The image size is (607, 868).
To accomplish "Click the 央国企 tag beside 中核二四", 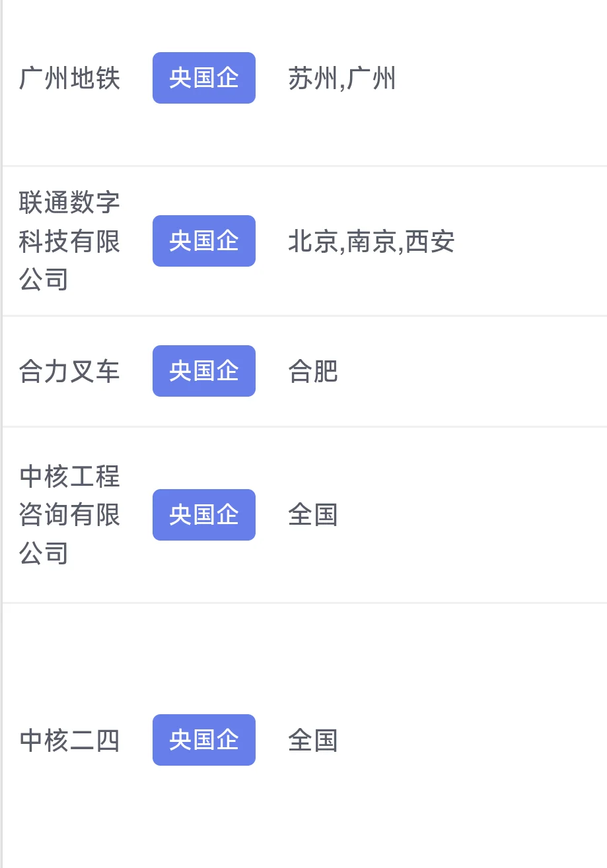I will 204,740.
